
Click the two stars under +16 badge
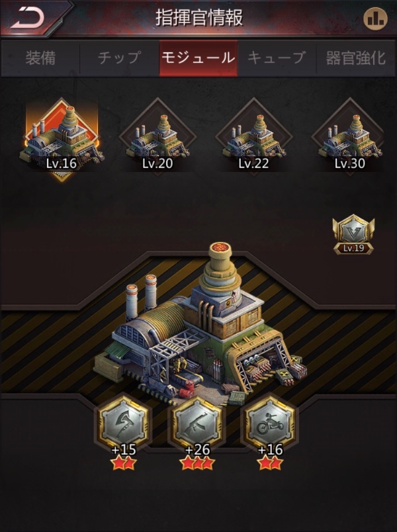click(x=271, y=463)
